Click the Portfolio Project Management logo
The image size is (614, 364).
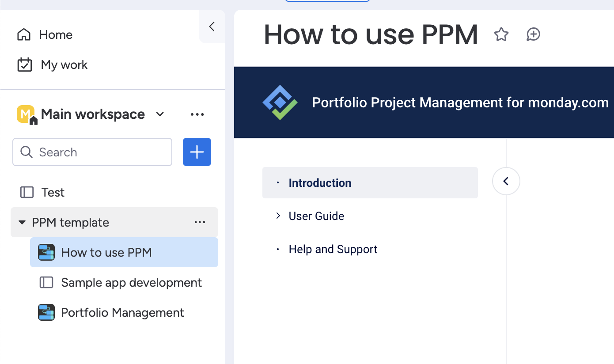(x=280, y=102)
